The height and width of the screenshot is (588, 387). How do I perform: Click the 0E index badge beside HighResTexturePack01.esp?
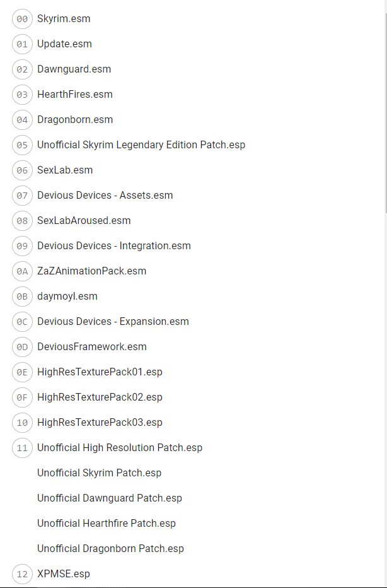click(22, 372)
